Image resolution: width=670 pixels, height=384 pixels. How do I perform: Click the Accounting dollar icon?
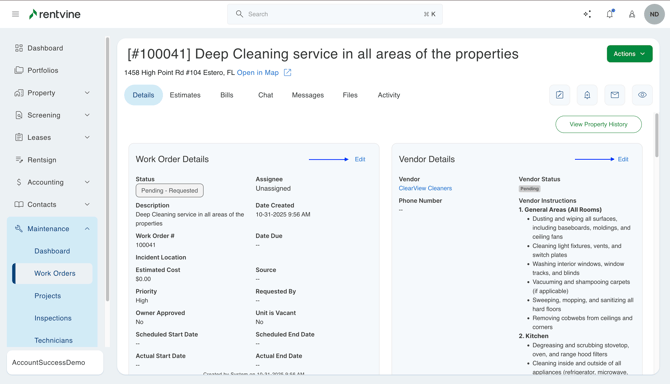tap(18, 182)
